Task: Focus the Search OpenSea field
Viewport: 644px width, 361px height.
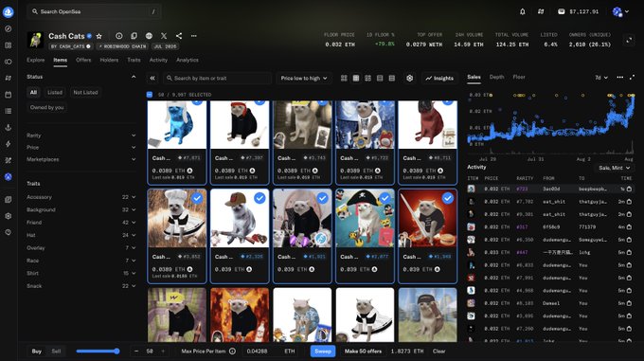Action: click(94, 11)
